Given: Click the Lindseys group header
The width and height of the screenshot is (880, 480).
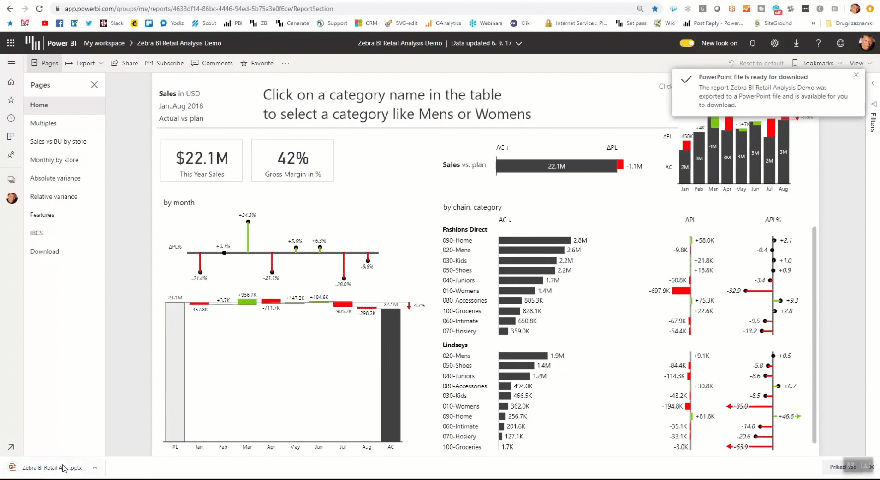Looking at the screenshot, I should 455,345.
